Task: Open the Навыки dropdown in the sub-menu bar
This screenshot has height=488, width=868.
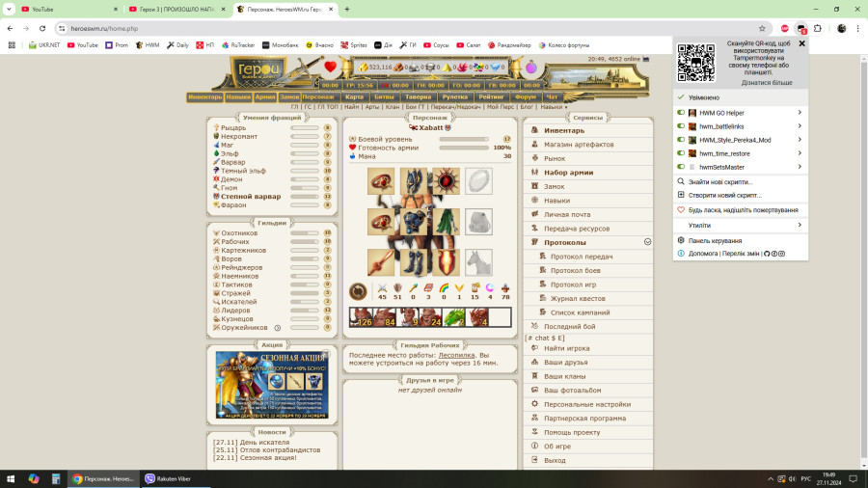Action: (554, 107)
